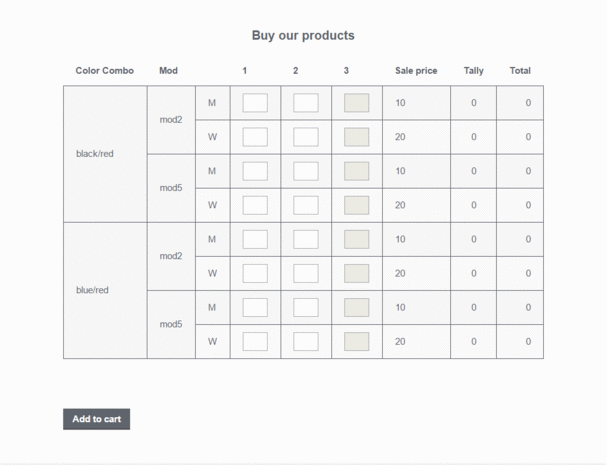The height and width of the screenshot is (465, 607).
Task: Focus quantity box 2 for black/red mod2 W
Action: (306, 137)
